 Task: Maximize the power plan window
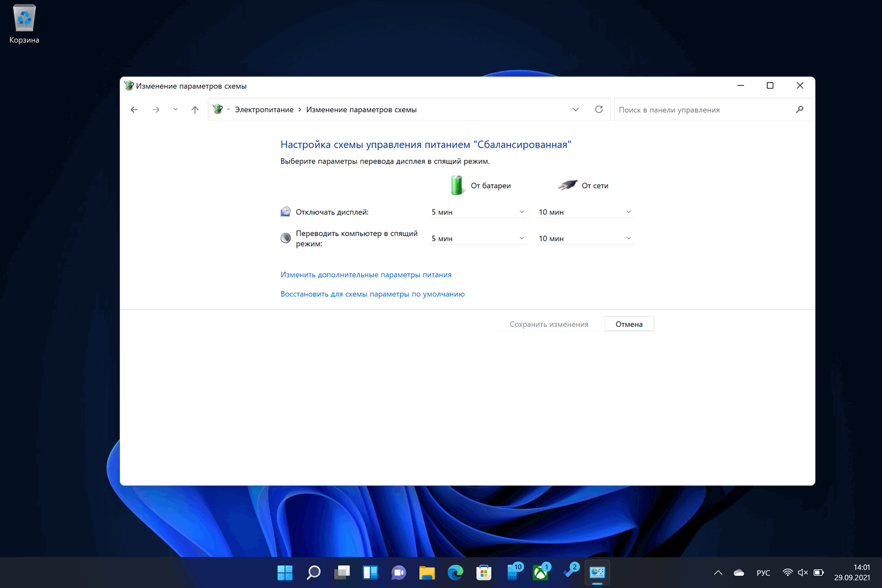[770, 86]
